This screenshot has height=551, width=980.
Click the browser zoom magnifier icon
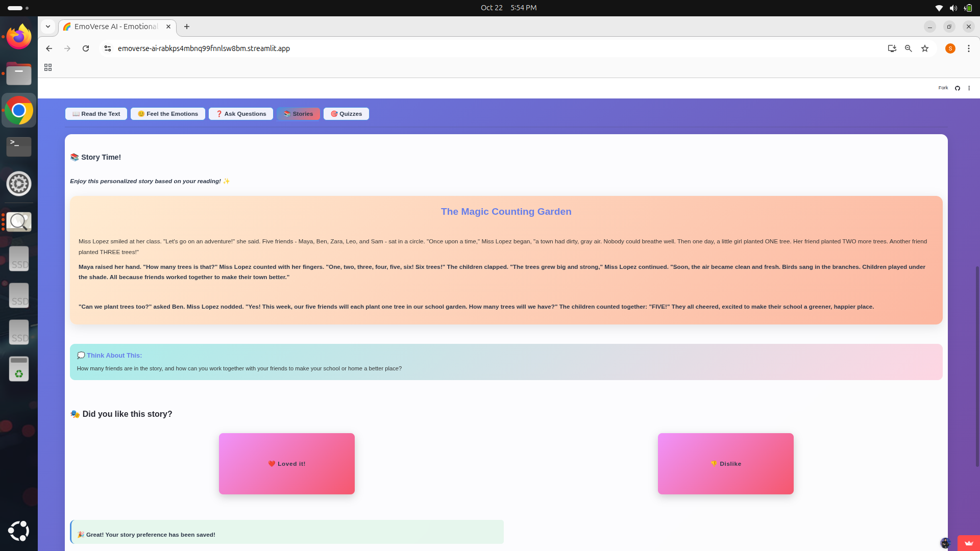(909, 48)
